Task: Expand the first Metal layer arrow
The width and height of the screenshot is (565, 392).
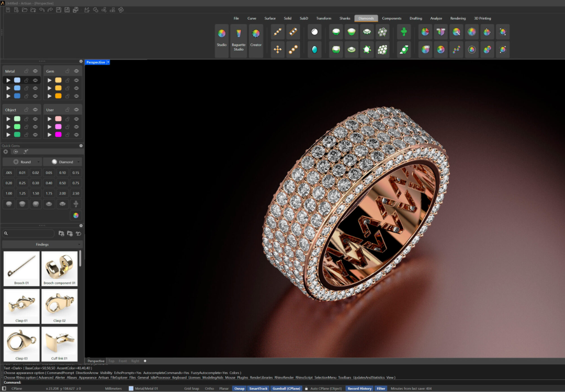Action: [x=8, y=80]
